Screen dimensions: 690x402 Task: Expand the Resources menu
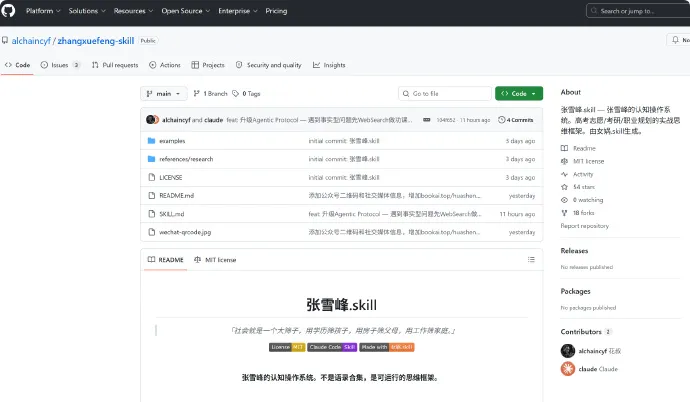pos(133,11)
